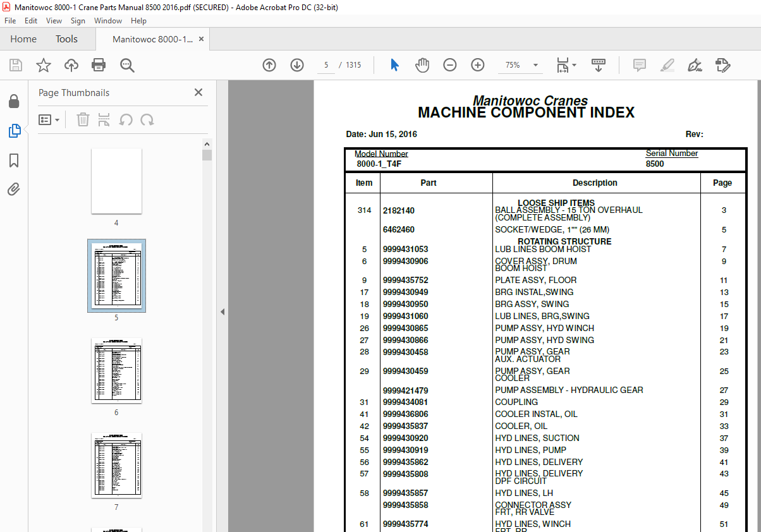Image resolution: width=761 pixels, height=532 pixels.
Task: Close the Page Thumbnails panel
Action: (198, 92)
